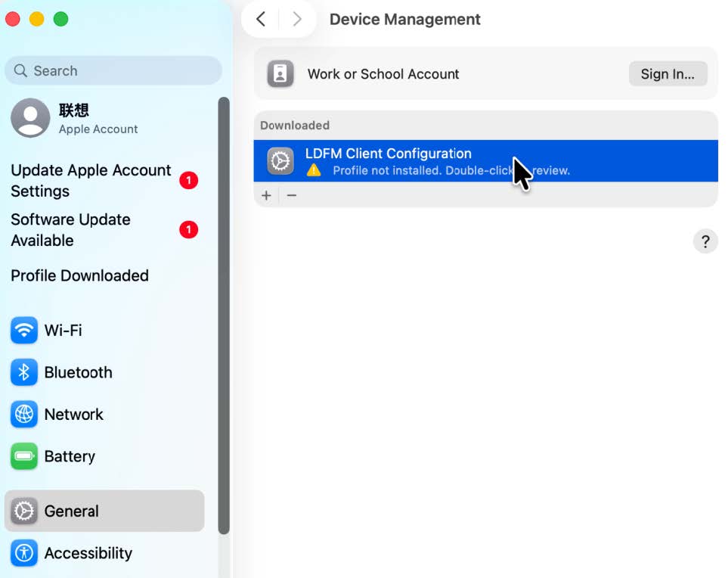This screenshot has width=728, height=578.
Task: Click the Update Apple Account Settings badge
Action: tap(188, 180)
